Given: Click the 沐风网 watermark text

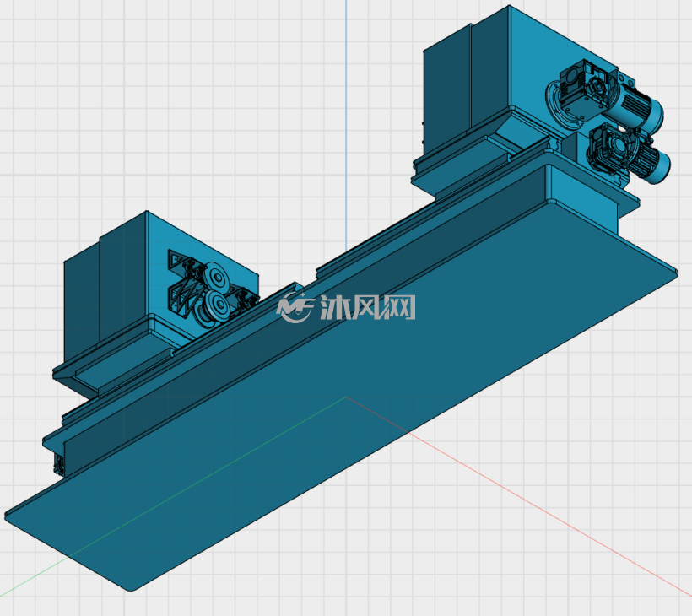Looking at the screenshot, I should pyautogui.click(x=368, y=307).
